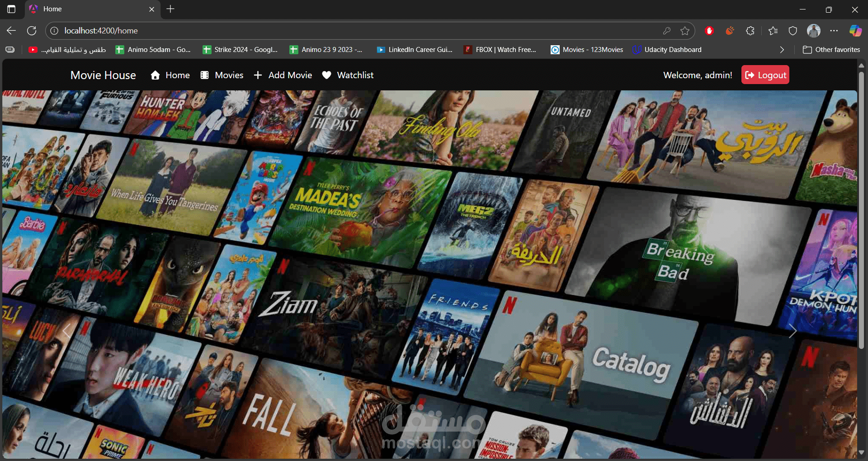Open Watchlist in navbar
868x461 pixels.
click(x=348, y=75)
